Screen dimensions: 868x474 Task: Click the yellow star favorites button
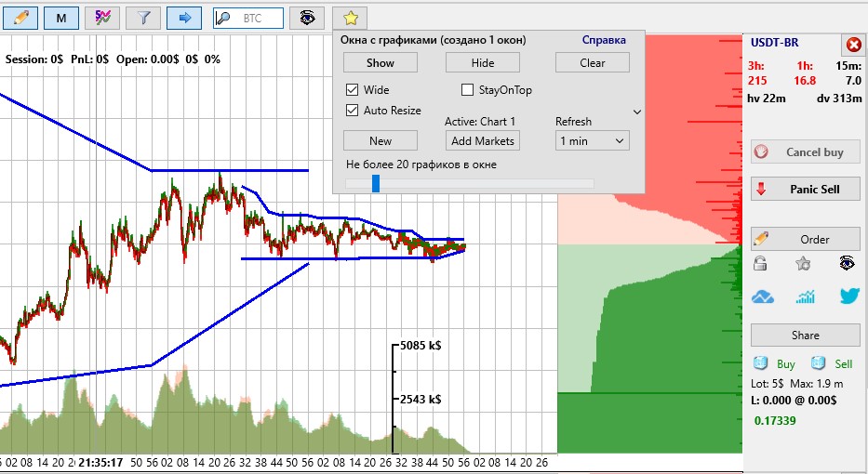[350, 17]
